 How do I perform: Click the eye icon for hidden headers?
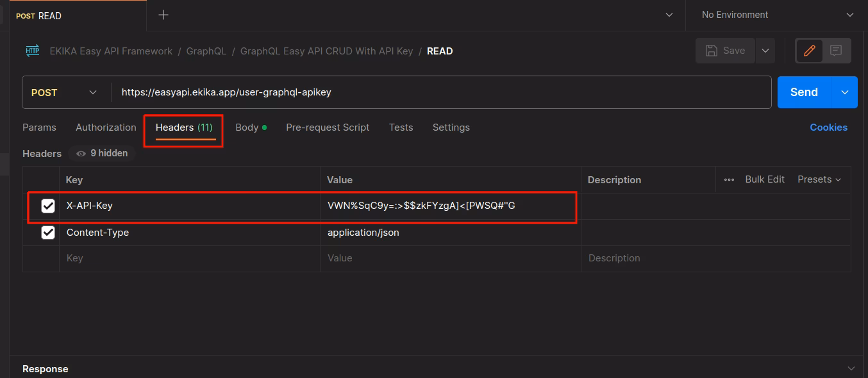click(81, 153)
